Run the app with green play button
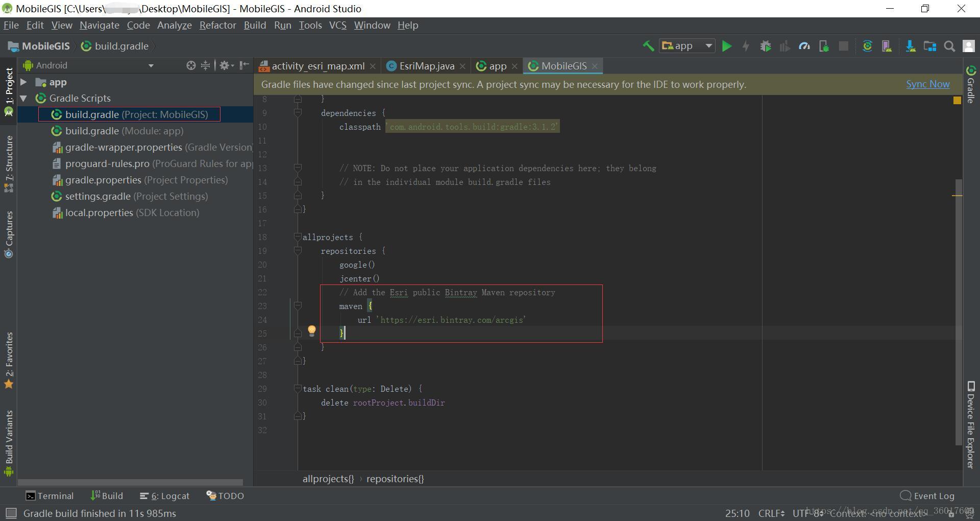980x521 pixels. [x=726, y=46]
